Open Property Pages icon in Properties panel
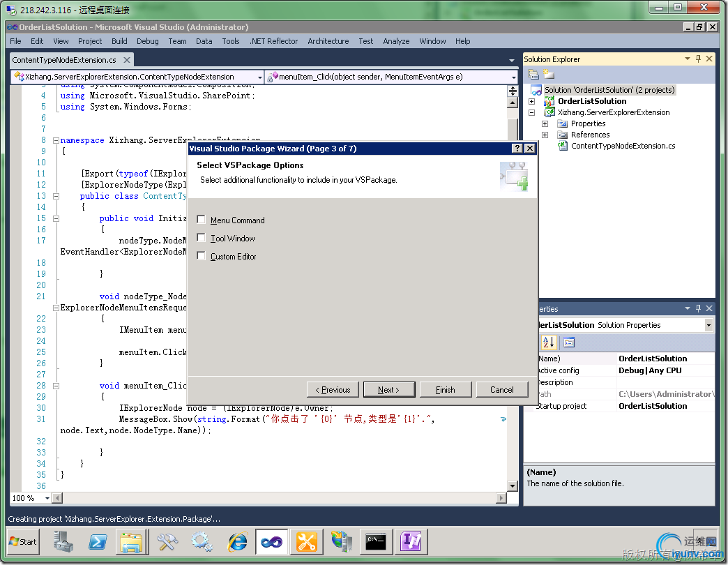The height and width of the screenshot is (565, 728). (x=569, y=342)
